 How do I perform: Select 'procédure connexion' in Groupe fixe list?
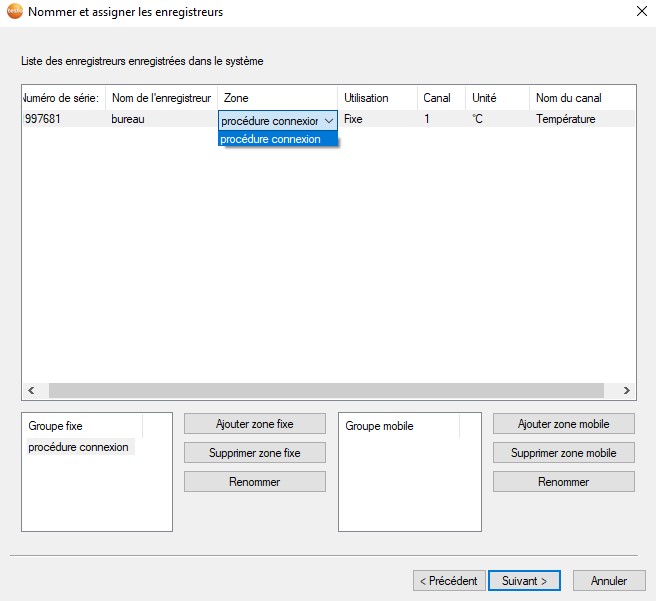(x=79, y=447)
